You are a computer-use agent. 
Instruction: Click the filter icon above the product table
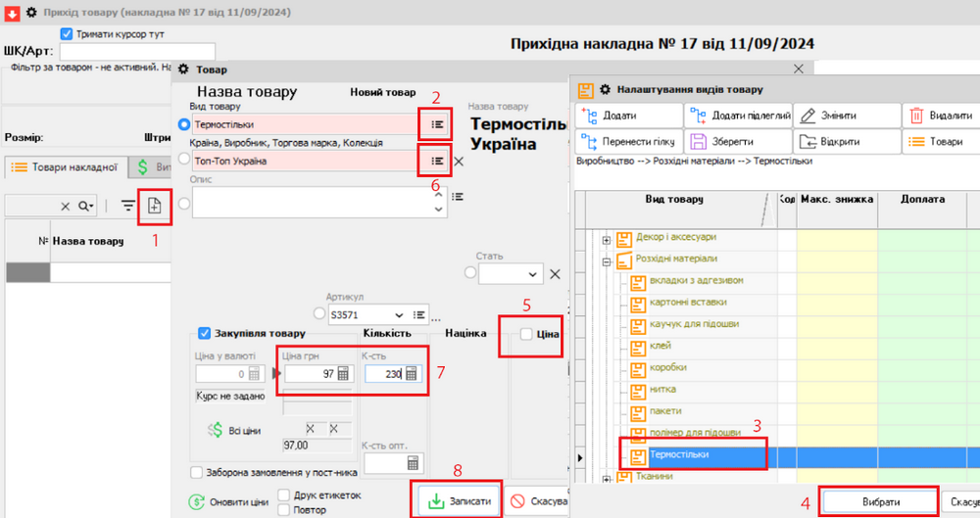(128, 206)
